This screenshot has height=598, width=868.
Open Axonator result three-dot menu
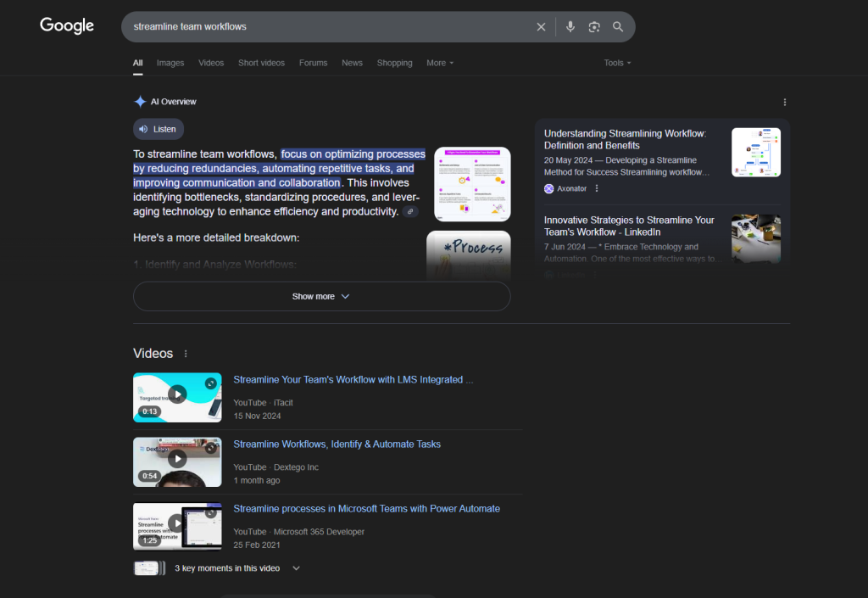coord(597,188)
